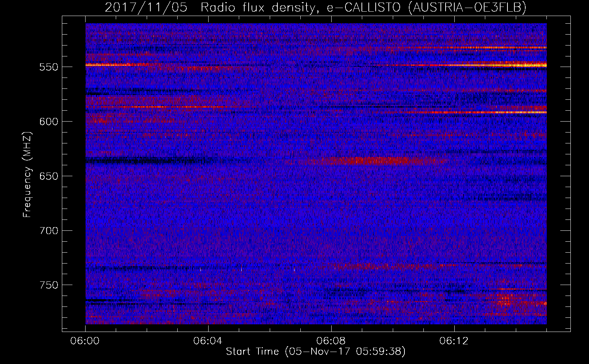The height and width of the screenshot is (364, 589).
Task: Click the 700 frequency tick label
Action: click(x=49, y=231)
